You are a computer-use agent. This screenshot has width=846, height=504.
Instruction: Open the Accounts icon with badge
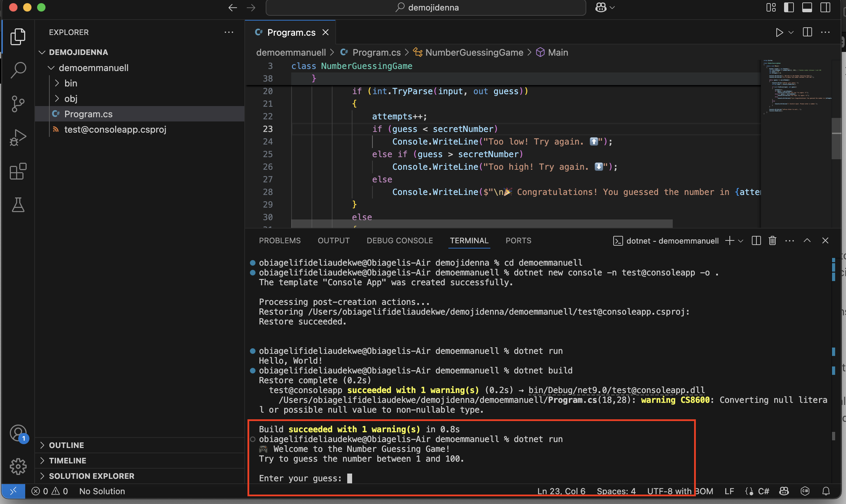click(x=18, y=433)
